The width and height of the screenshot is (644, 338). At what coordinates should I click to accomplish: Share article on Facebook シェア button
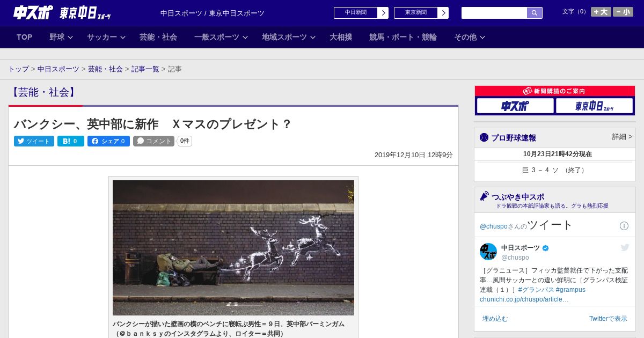coord(108,141)
